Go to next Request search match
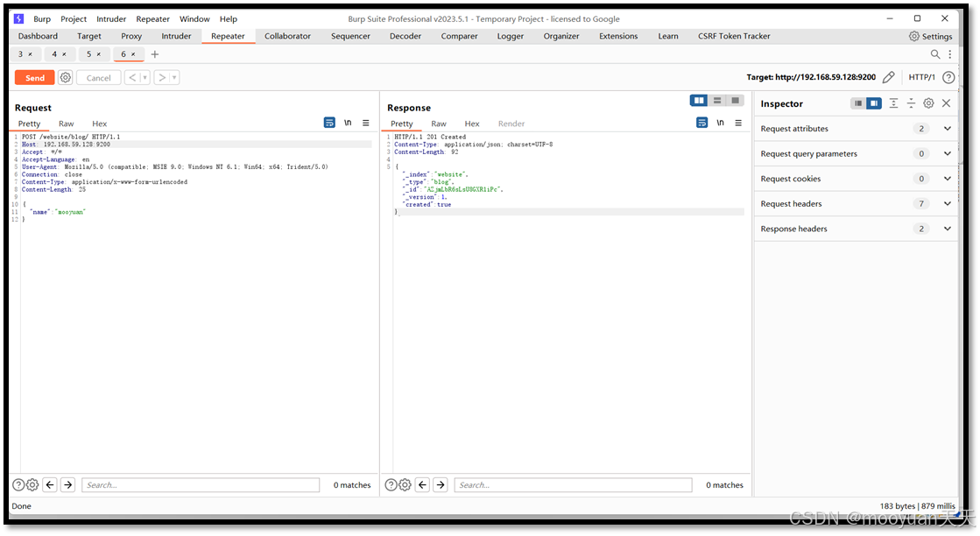 point(68,485)
